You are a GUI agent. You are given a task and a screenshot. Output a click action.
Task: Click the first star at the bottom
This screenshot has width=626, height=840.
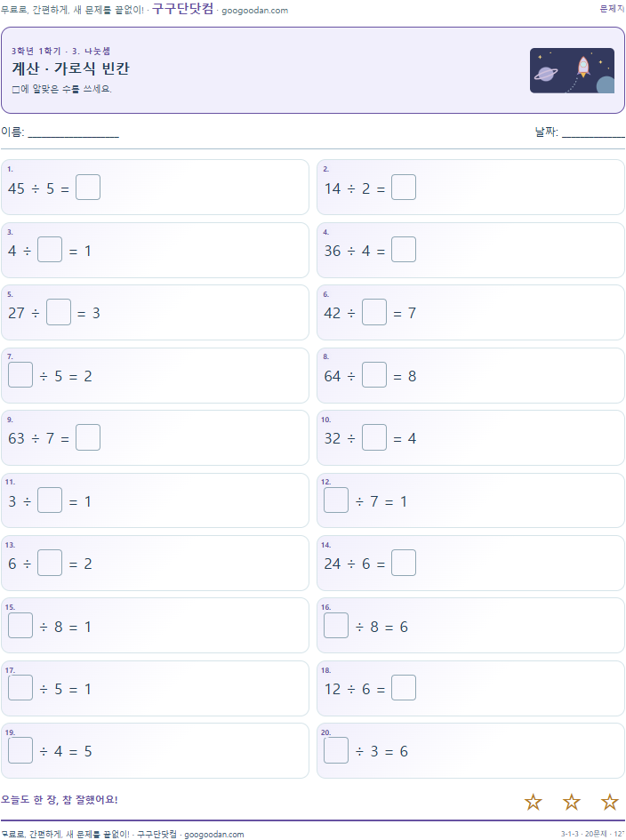click(x=534, y=802)
